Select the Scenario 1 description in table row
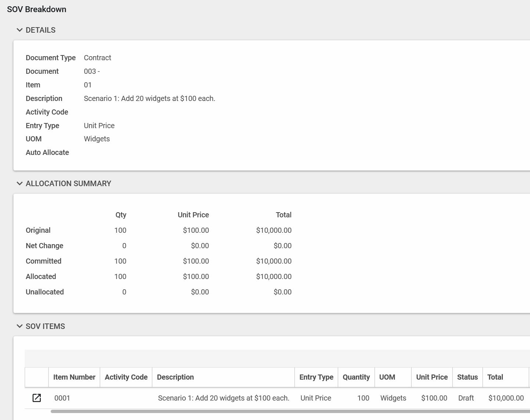The width and height of the screenshot is (530, 420). [x=223, y=398]
